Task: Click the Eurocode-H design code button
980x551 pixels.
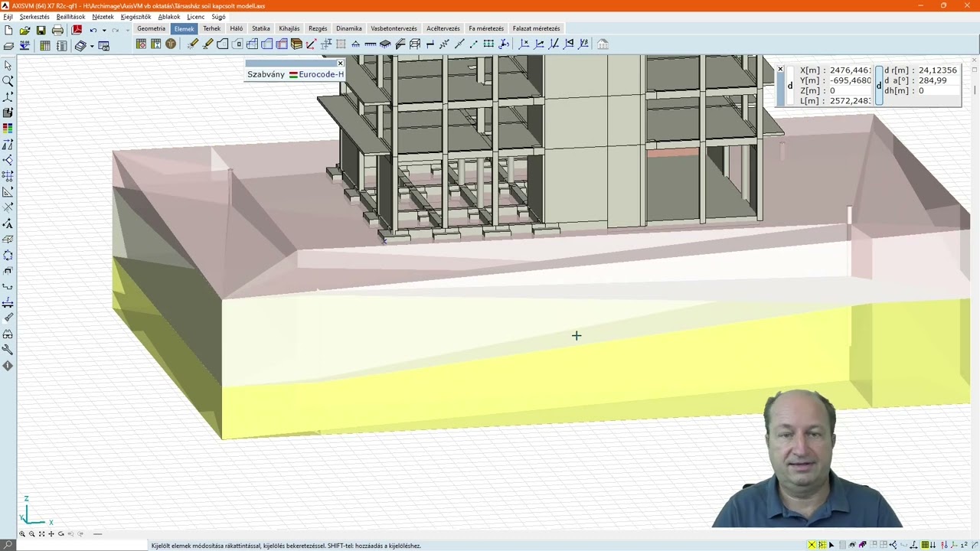Action: [317, 74]
